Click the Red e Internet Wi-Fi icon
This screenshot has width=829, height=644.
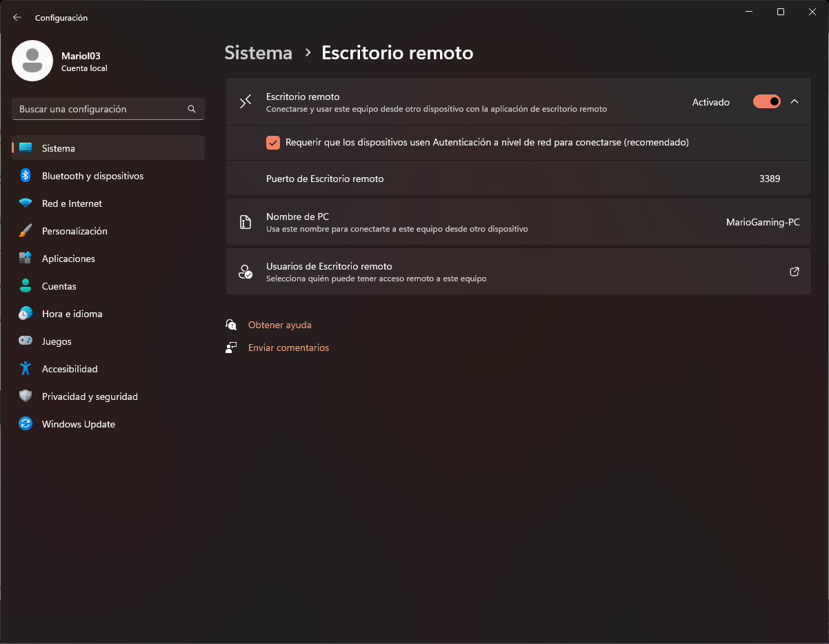pyautogui.click(x=26, y=203)
